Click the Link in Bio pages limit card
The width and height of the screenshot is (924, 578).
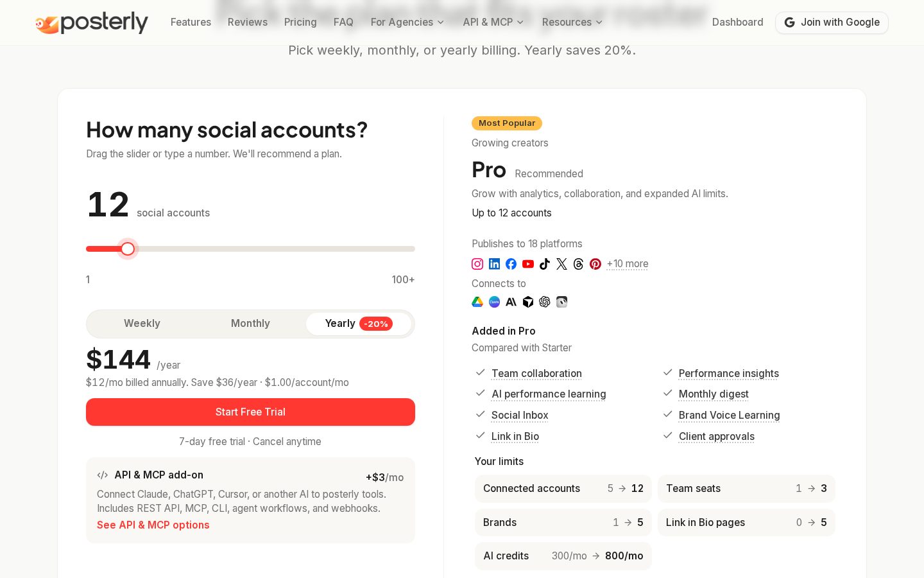746,523
